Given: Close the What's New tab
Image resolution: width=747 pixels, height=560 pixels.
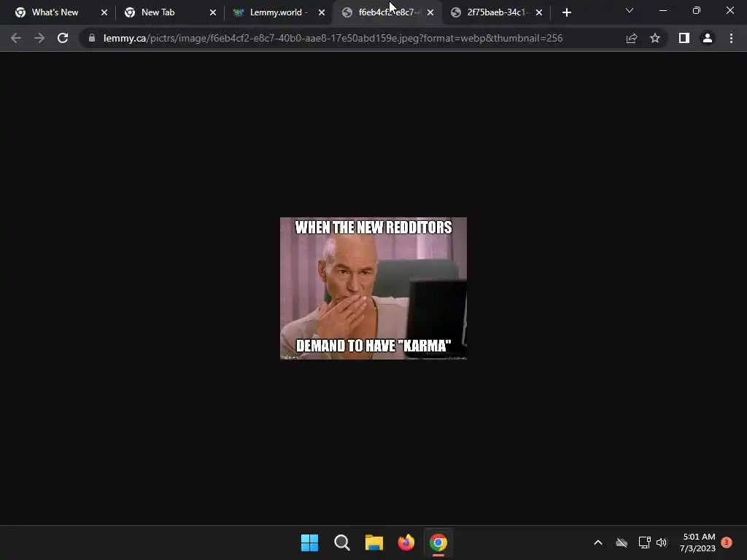Looking at the screenshot, I should click(x=104, y=12).
